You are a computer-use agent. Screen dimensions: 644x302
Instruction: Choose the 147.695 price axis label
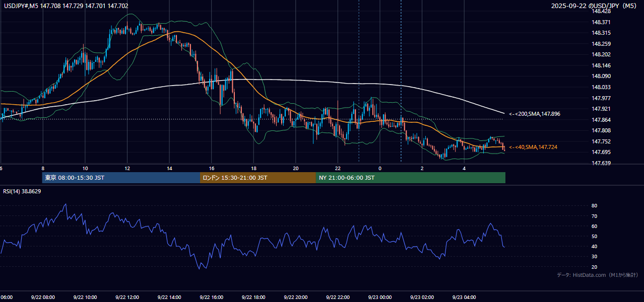[x=602, y=152]
